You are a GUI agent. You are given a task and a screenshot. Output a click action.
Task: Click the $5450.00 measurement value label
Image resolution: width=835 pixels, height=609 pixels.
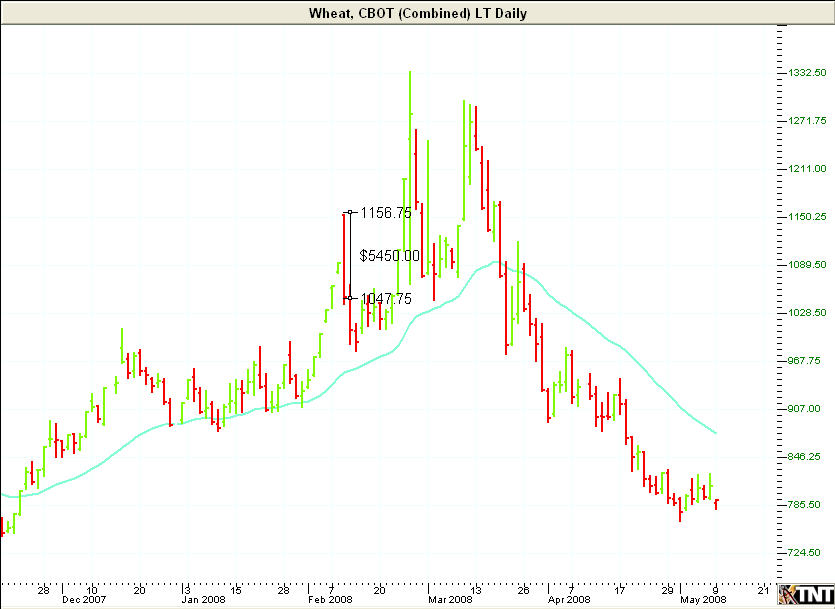pos(389,256)
